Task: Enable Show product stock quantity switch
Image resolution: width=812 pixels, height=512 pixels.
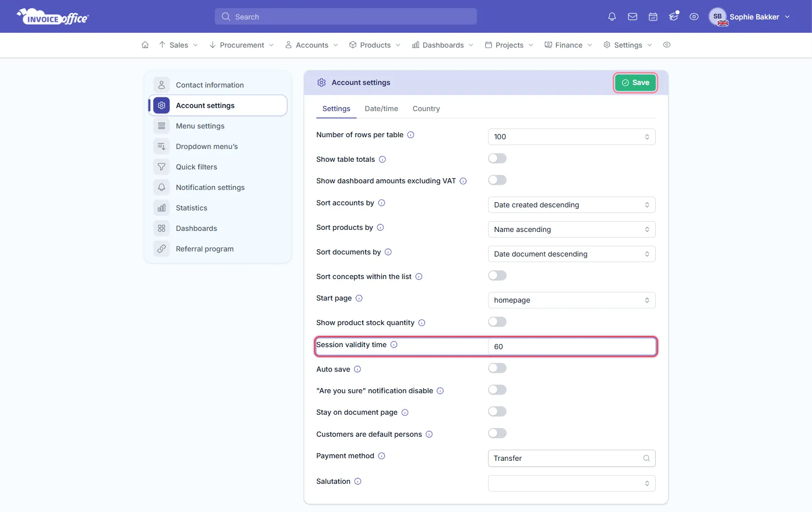Action: pos(497,322)
